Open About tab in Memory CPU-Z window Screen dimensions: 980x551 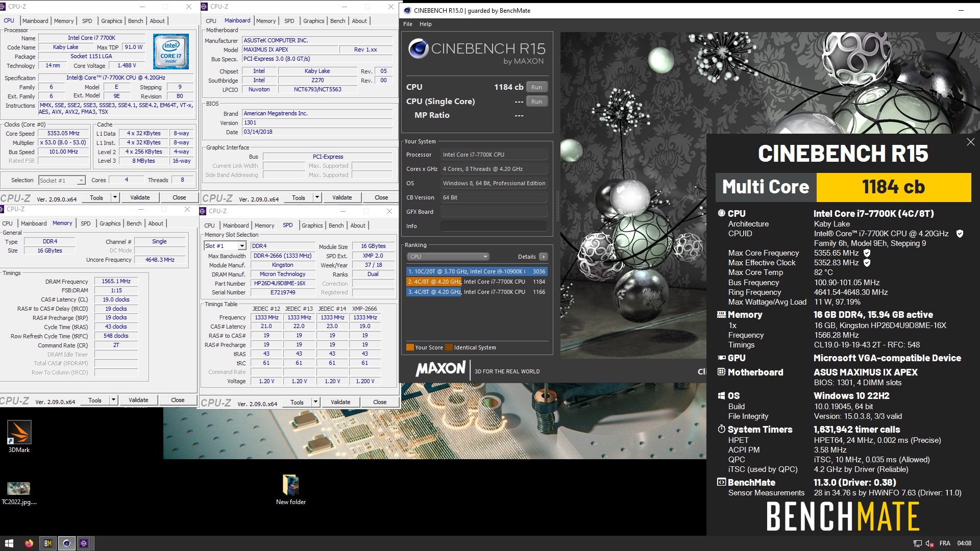(156, 223)
